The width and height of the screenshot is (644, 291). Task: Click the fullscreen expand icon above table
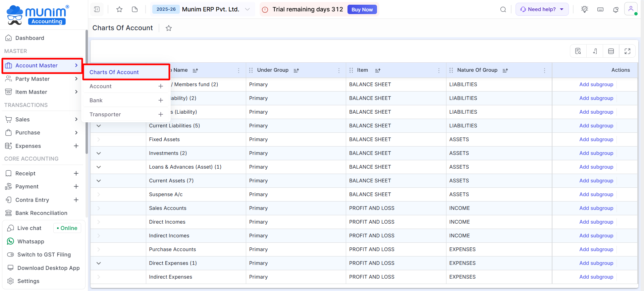pos(627,51)
